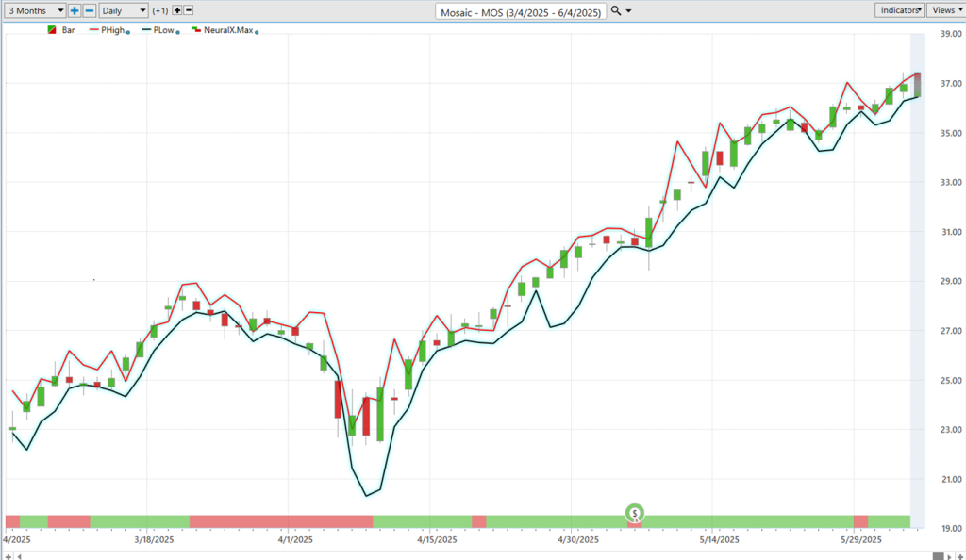Image resolution: width=966 pixels, height=560 pixels.
Task: Click the NeuralX.Max legend icon
Action: coord(195,30)
